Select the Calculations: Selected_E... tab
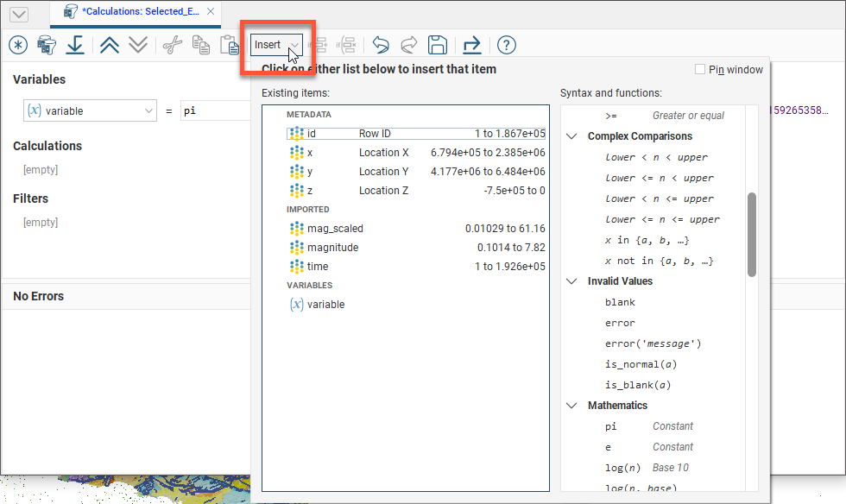 tap(140, 11)
